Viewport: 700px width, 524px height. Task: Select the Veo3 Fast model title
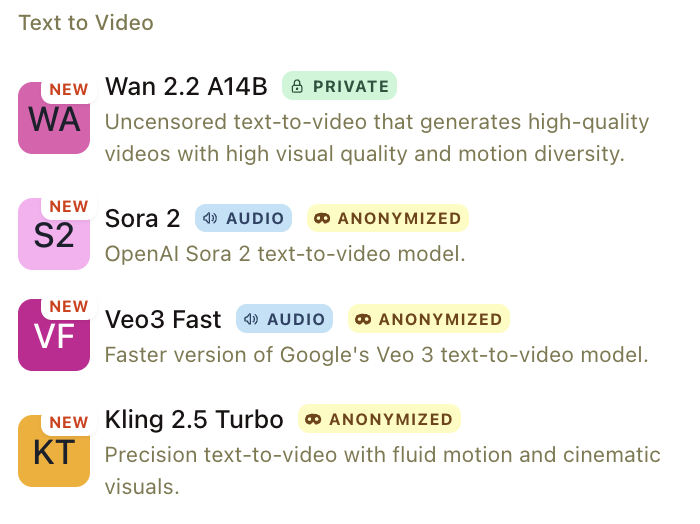[163, 320]
